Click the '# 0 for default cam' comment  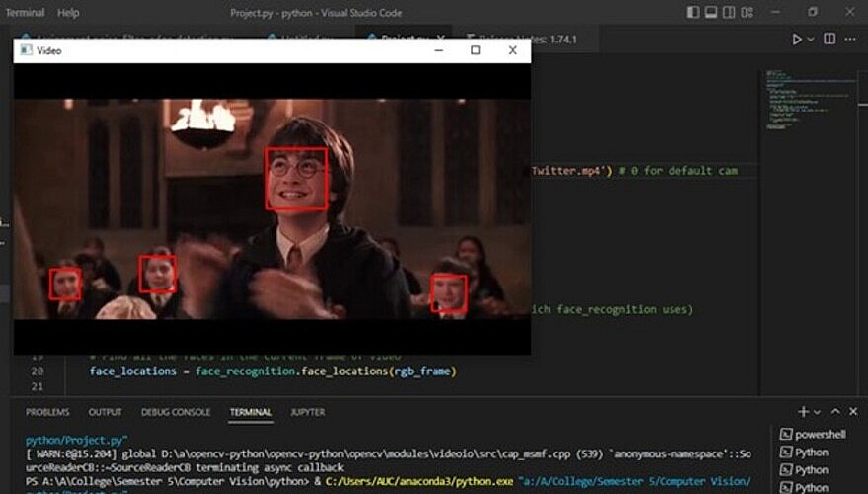click(x=678, y=171)
